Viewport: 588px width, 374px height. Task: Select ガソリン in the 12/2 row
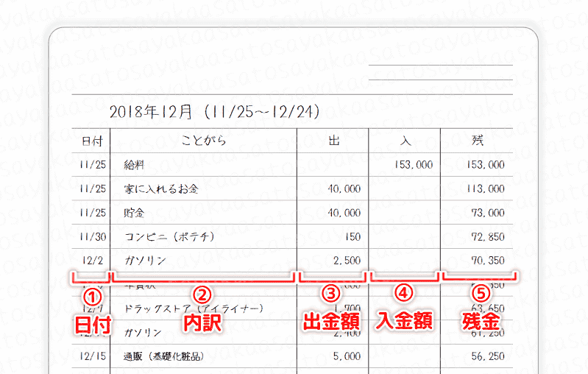pos(145,261)
